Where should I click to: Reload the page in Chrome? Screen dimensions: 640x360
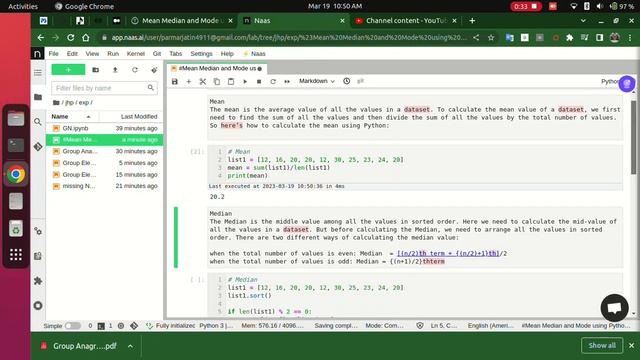click(x=71, y=38)
